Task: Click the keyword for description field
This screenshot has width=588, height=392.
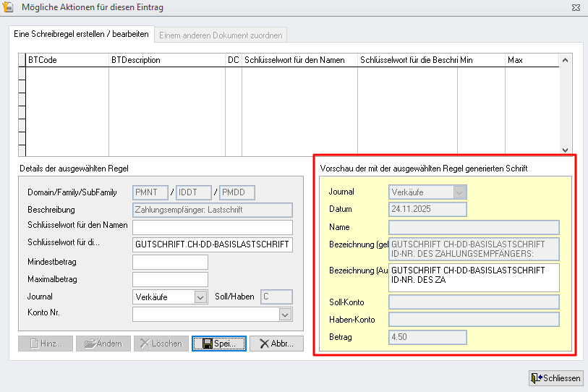Action: coord(212,244)
